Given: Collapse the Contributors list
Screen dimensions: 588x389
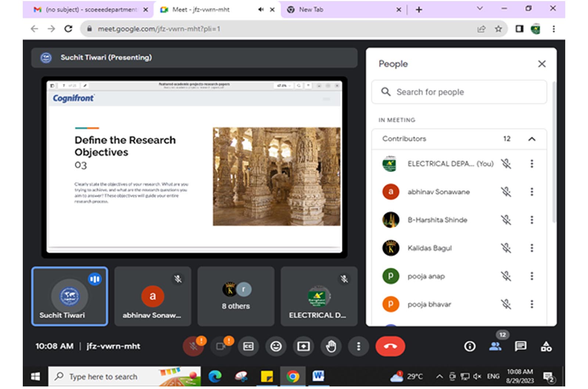Looking at the screenshot, I should (531, 139).
